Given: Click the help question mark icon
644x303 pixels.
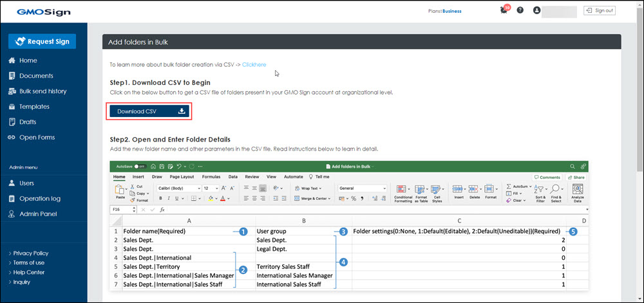Looking at the screenshot, I should 520,11.
